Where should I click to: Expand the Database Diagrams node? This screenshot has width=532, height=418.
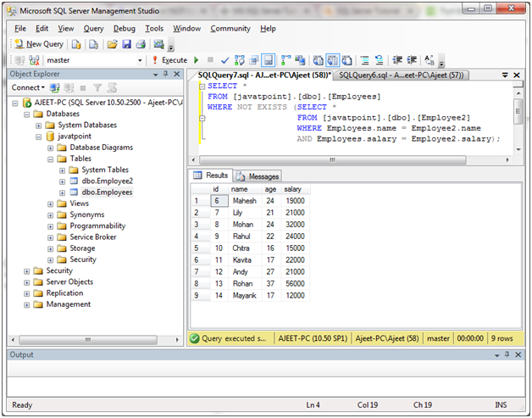tap(50, 148)
